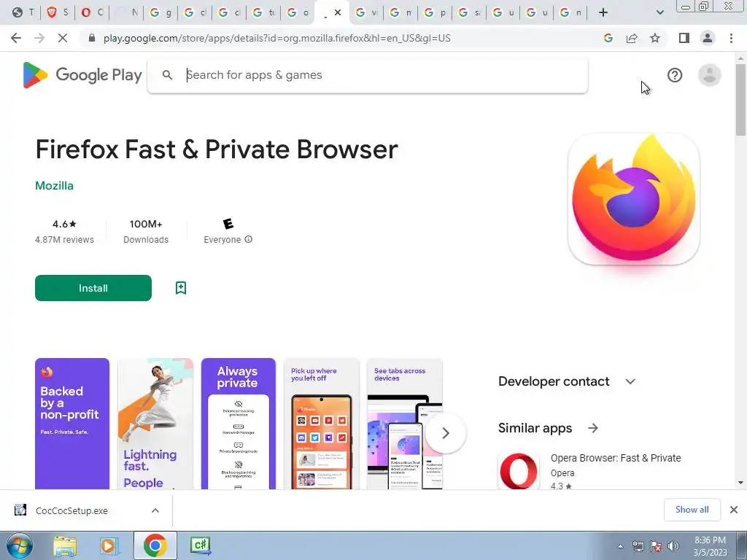Click the share page icon
The height and width of the screenshot is (560, 747).
[632, 38]
